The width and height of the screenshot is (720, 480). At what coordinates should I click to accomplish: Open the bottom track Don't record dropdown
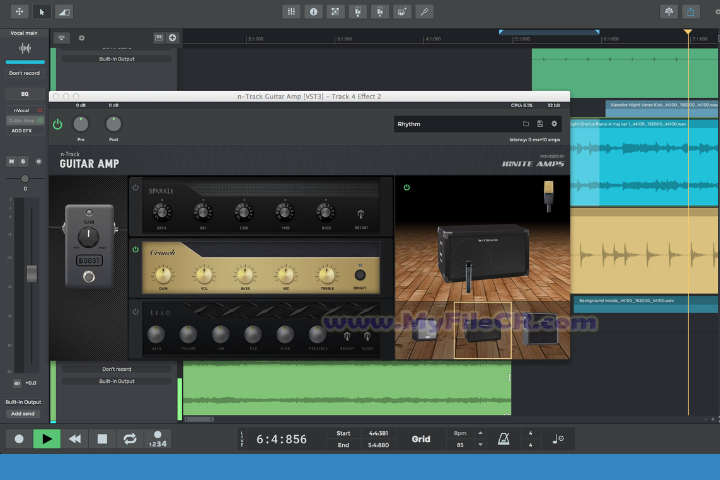tap(117, 369)
